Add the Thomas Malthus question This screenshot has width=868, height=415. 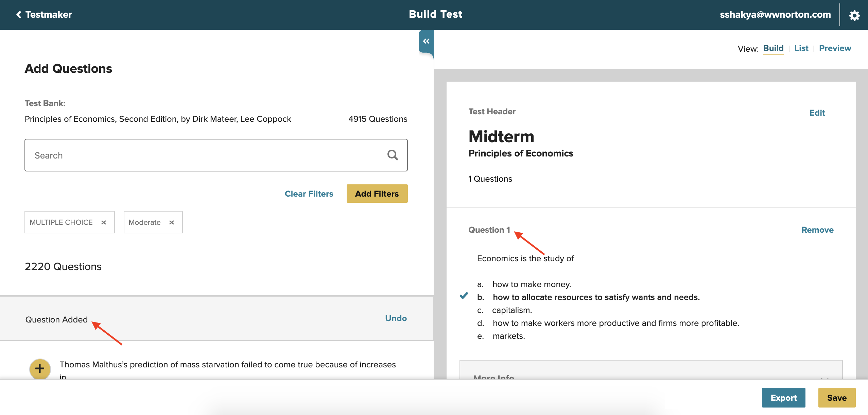click(40, 368)
